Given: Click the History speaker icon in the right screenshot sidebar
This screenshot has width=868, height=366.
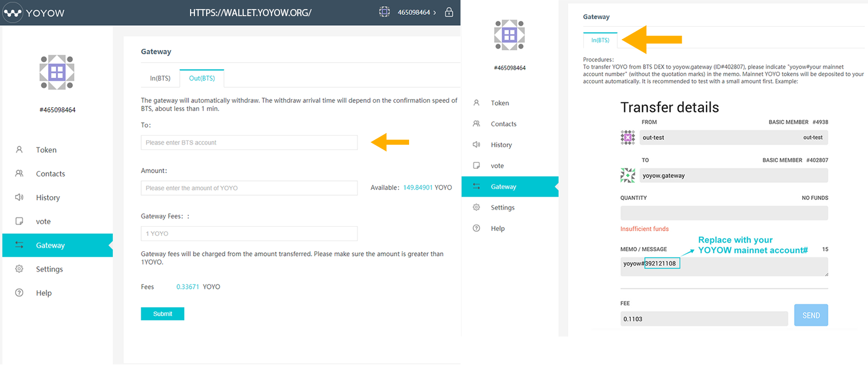Looking at the screenshot, I should (x=476, y=145).
